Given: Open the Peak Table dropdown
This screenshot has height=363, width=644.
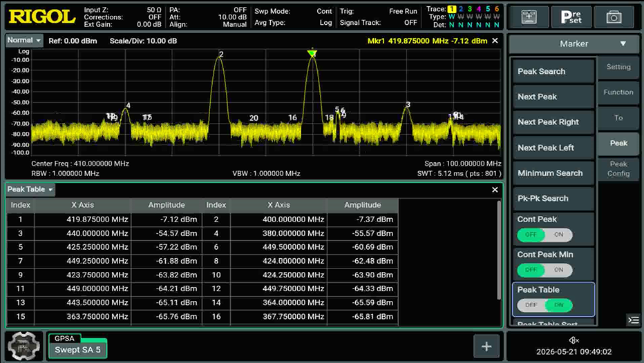Looking at the screenshot, I should click(30, 190).
